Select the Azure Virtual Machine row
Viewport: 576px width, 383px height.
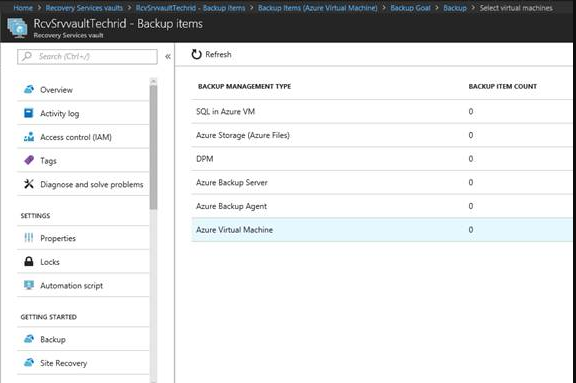[382, 230]
